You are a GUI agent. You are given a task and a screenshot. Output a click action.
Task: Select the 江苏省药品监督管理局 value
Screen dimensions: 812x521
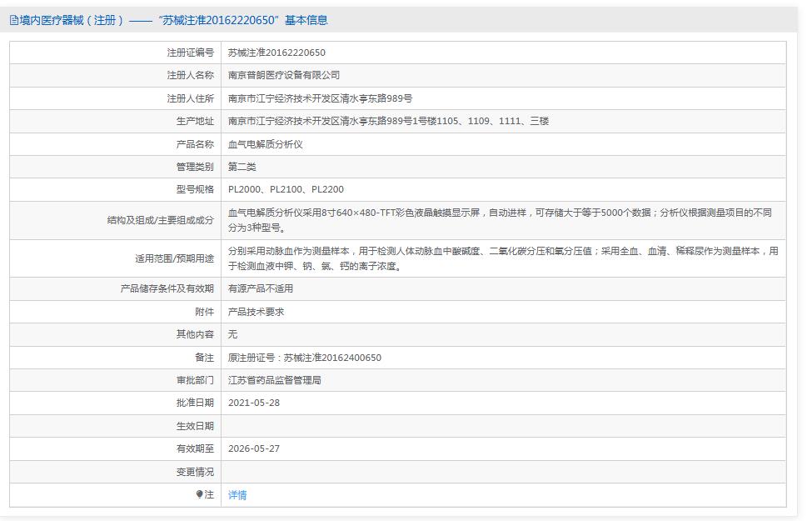pyautogui.click(x=275, y=380)
